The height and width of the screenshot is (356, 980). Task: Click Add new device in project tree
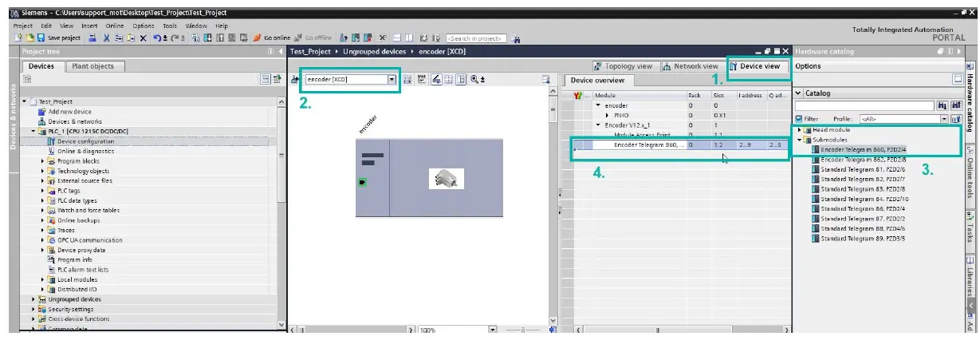[x=70, y=112]
